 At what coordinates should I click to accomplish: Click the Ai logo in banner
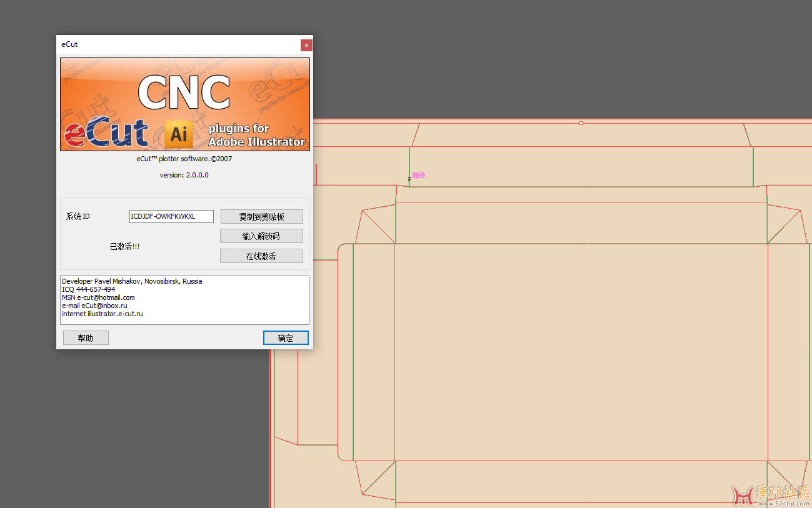click(179, 133)
